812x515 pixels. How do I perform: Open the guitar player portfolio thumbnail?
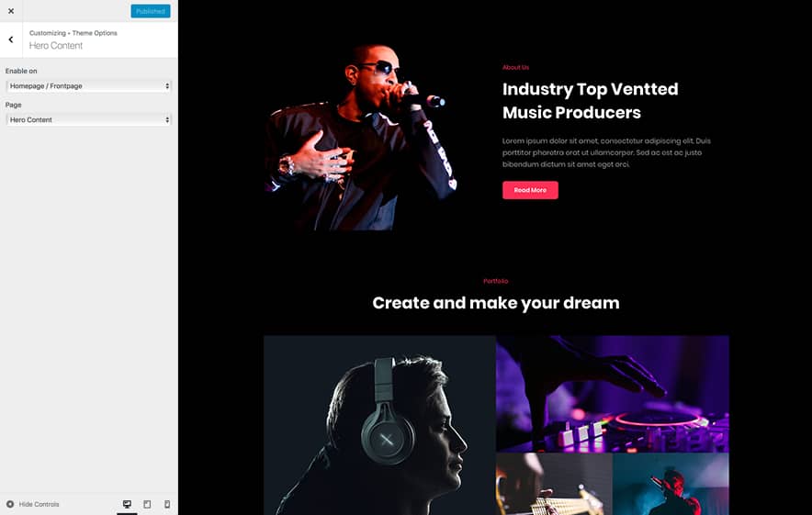point(554,484)
